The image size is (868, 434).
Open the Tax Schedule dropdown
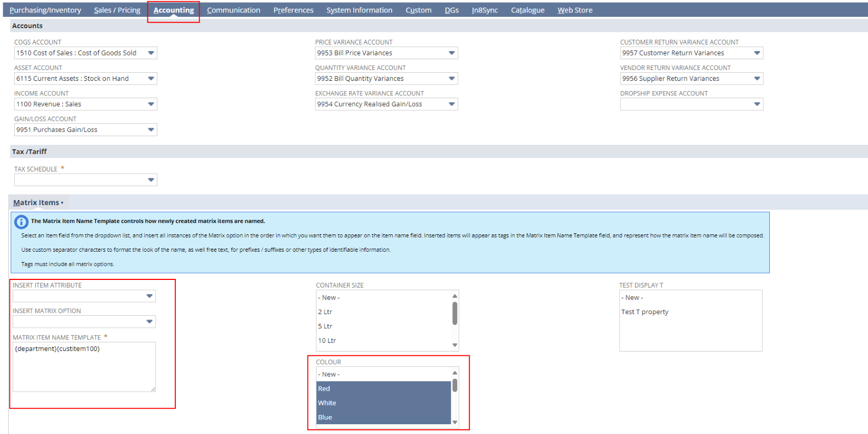coord(151,180)
